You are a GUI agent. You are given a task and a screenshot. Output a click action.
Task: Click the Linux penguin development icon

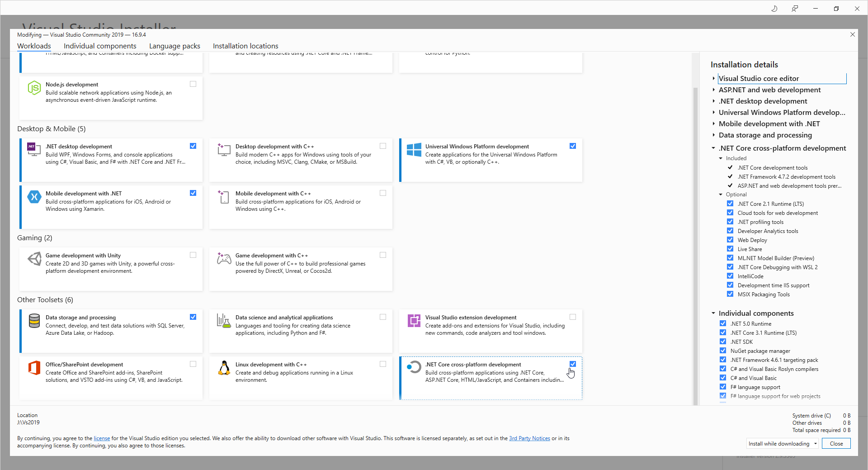(224, 368)
